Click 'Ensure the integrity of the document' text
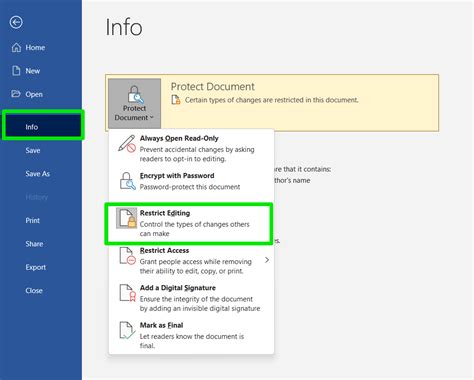The height and width of the screenshot is (380, 474). [x=196, y=299]
